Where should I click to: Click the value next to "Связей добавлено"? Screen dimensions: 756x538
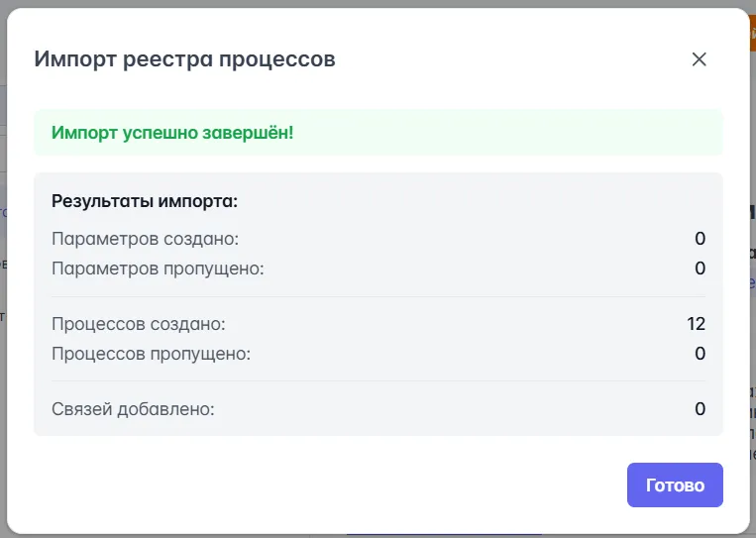[700, 408]
